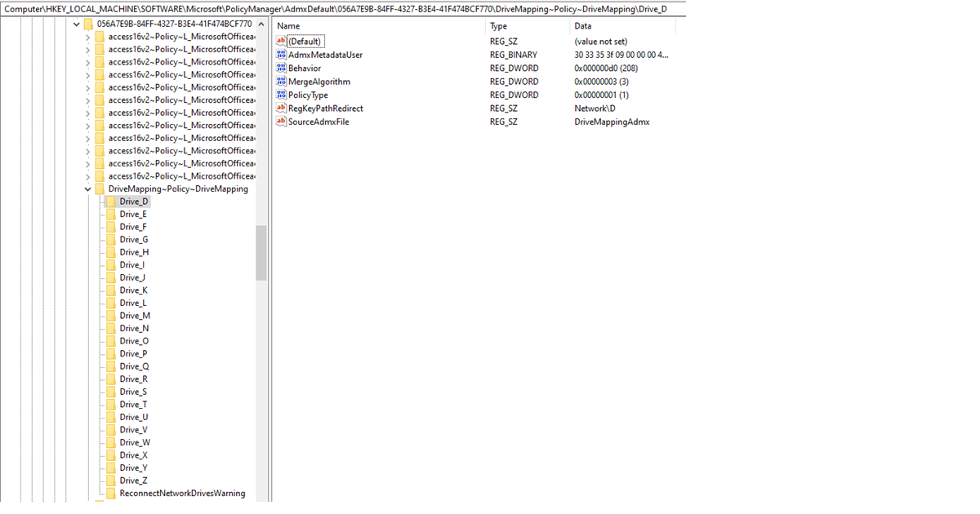980x514 pixels.
Task: Collapse the 056A7E9B-84FF key
Action: pos(76,24)
